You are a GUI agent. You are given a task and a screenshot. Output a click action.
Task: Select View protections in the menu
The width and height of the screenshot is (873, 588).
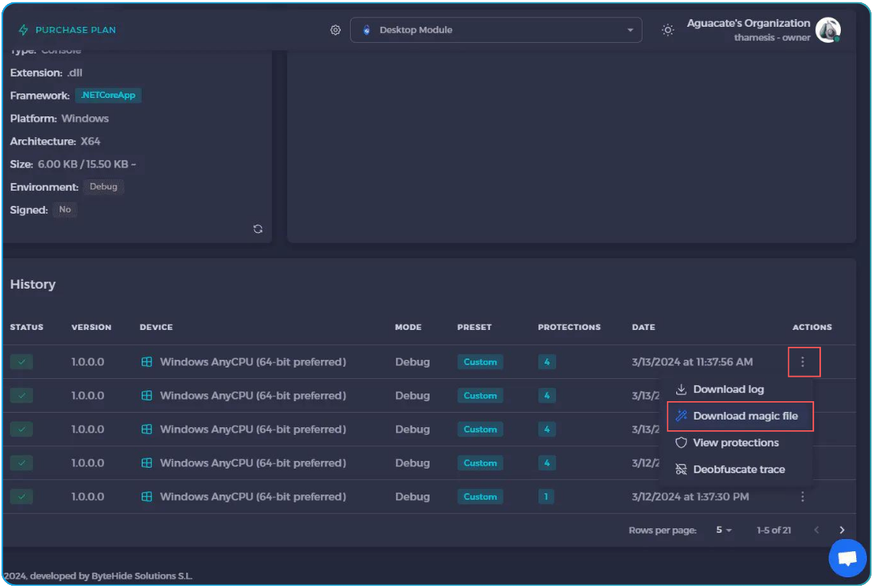735,443
